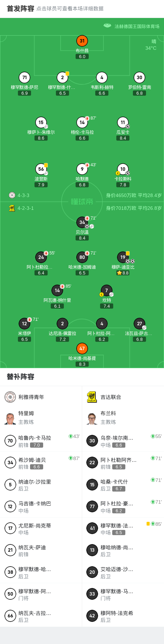
Task: Tap the 利雅得青年 club logo in substitutes
Action: coord(10,397)
